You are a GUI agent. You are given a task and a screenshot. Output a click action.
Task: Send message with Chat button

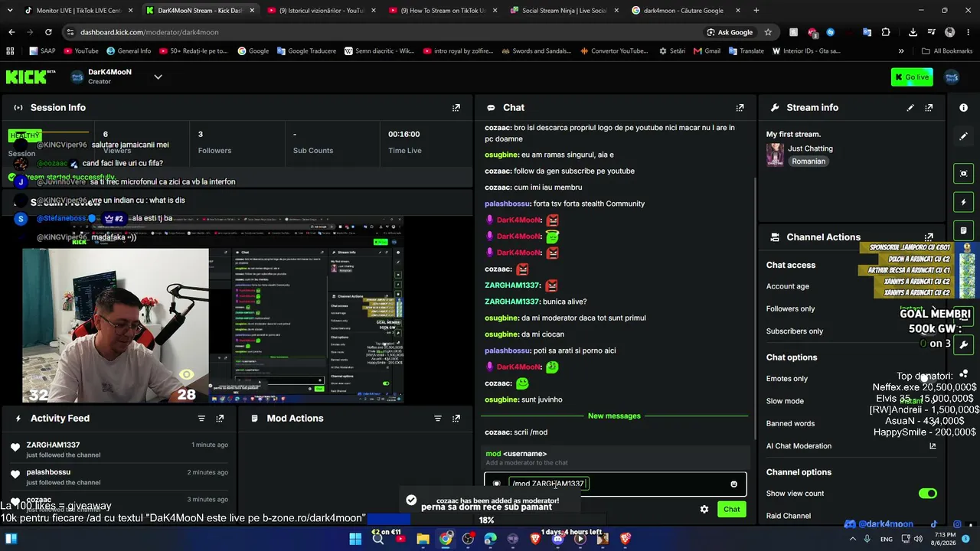(x=732, y=509)
